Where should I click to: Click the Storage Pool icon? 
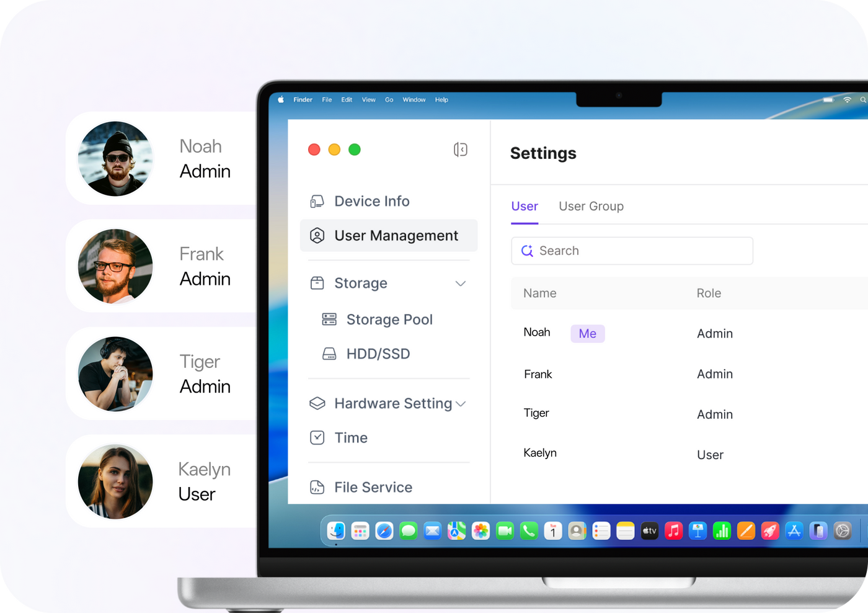click(x=329, y=320)
